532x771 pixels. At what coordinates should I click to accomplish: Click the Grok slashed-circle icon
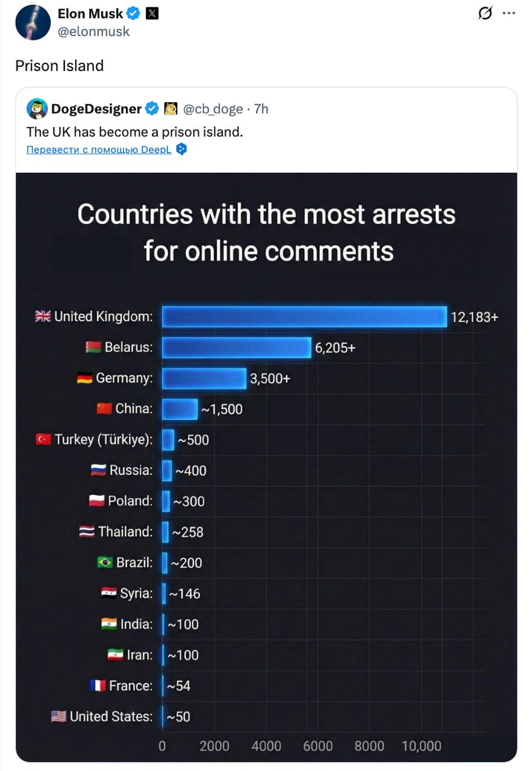(x=484, y=13)
